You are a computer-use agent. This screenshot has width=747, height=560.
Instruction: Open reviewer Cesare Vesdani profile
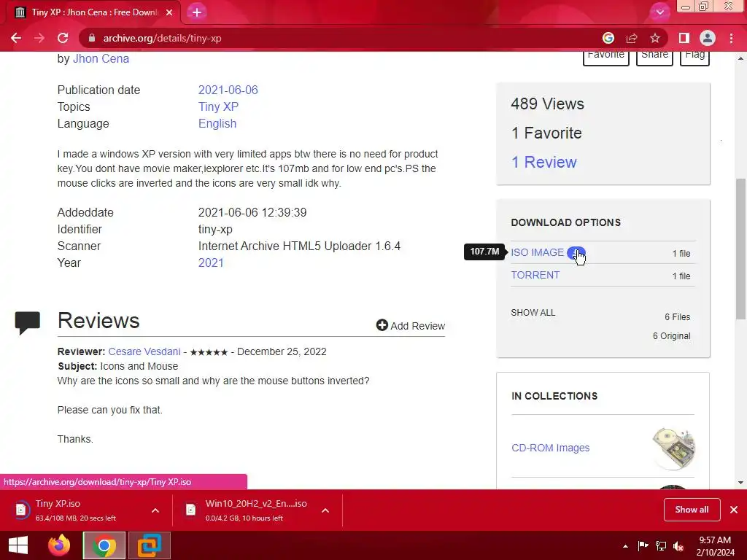point(144,351)
